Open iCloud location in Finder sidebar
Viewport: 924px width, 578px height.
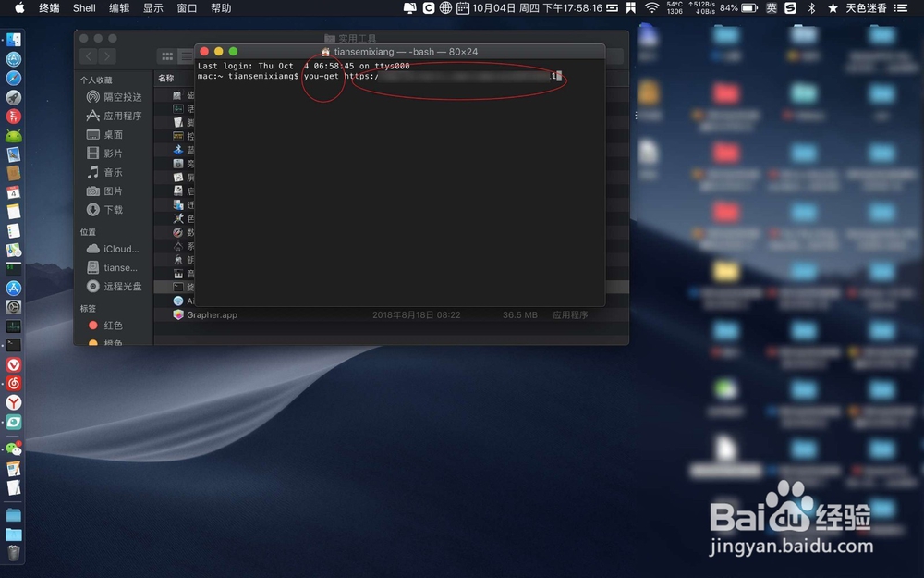pos(113,249)
